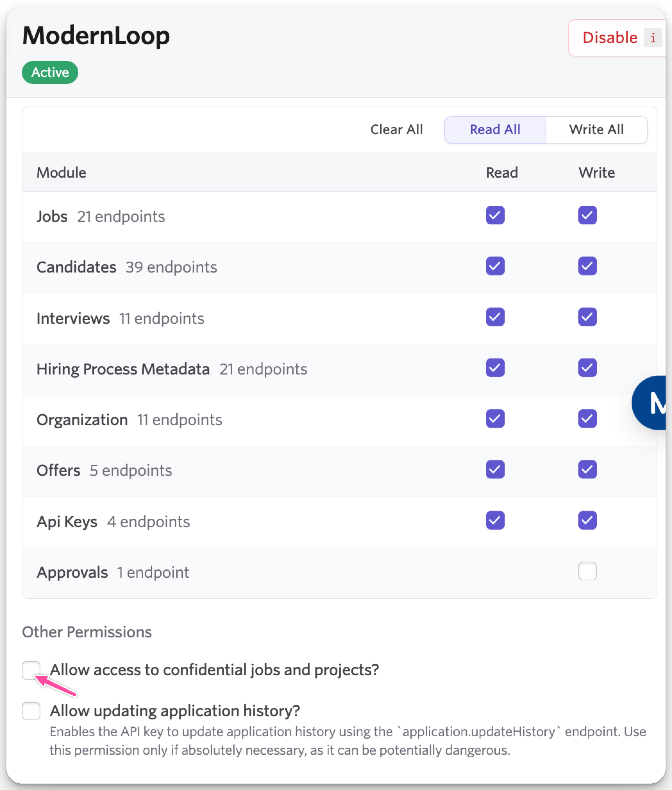Open the info icon beside Disable

(x=653, y=38)
